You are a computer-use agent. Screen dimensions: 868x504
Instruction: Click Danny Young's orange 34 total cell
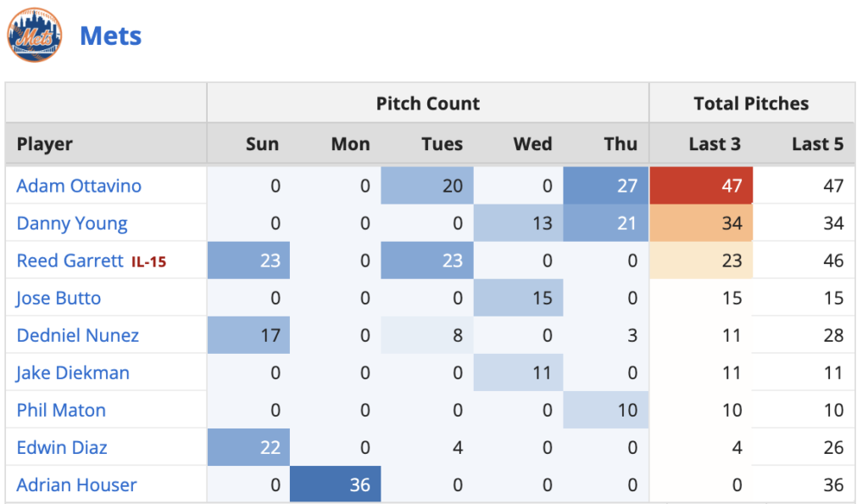701,223
